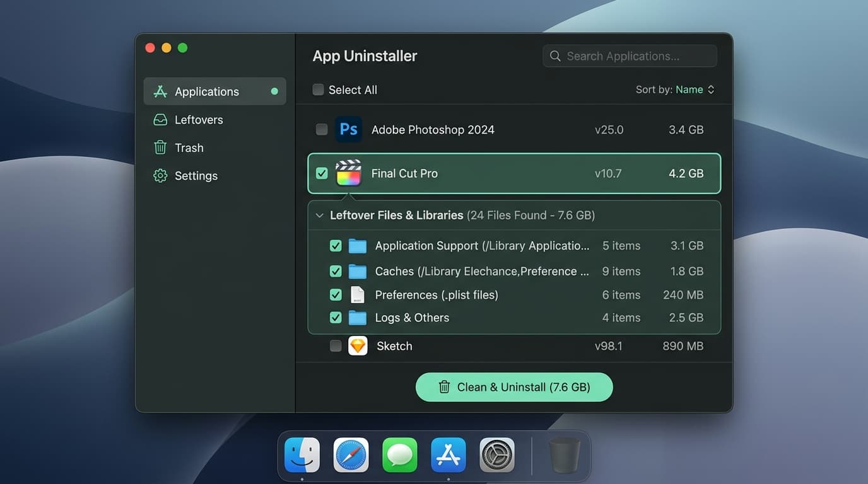This screenshot has width=868, height=484.
Task: Click the 1.8 GB size value
Action: tap(686, 272)
